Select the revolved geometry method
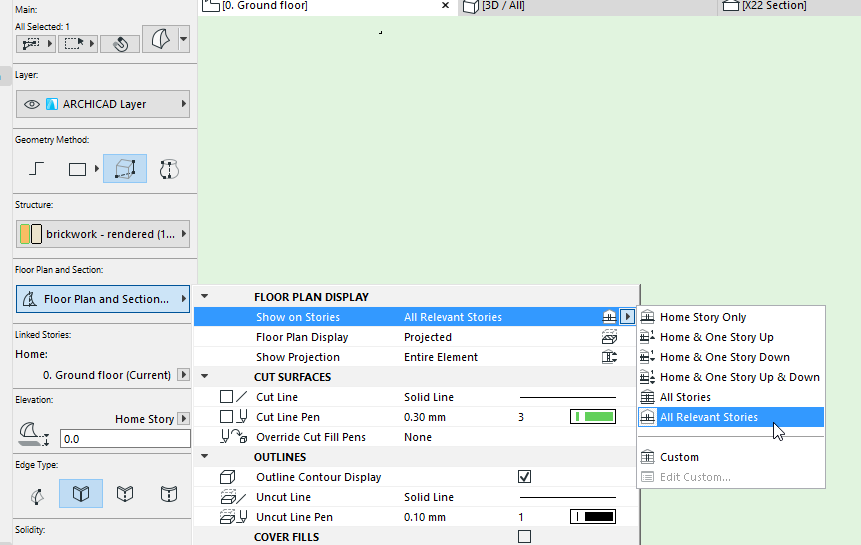 point(169,169)
